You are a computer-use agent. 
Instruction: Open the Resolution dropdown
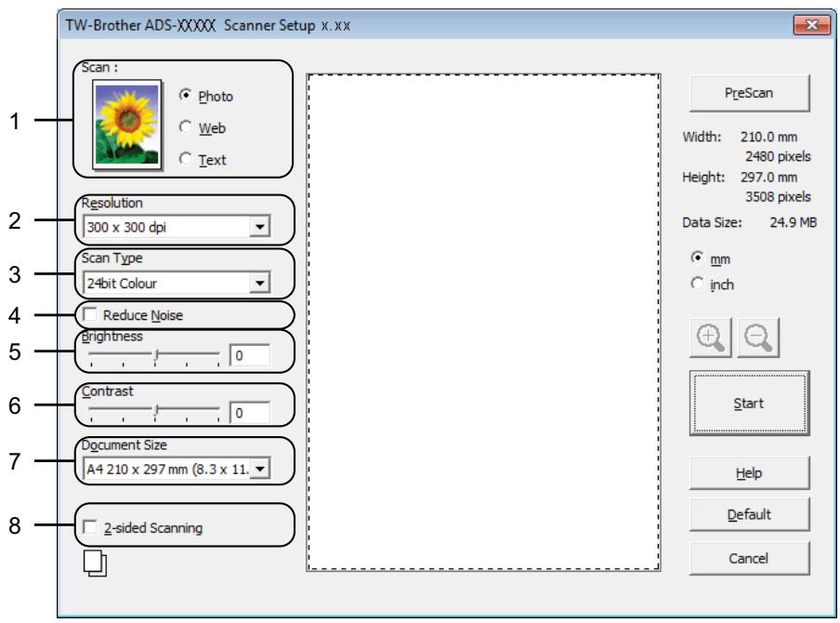coord(260,227)
